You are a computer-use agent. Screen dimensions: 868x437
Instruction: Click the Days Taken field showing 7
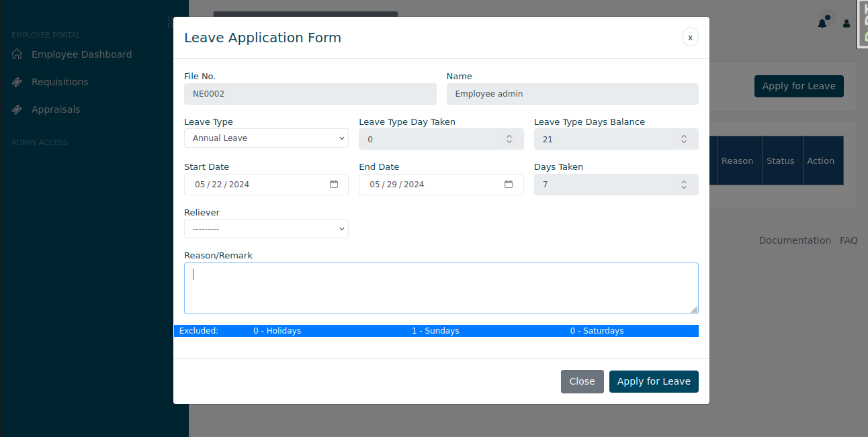(x=616, y=185)
